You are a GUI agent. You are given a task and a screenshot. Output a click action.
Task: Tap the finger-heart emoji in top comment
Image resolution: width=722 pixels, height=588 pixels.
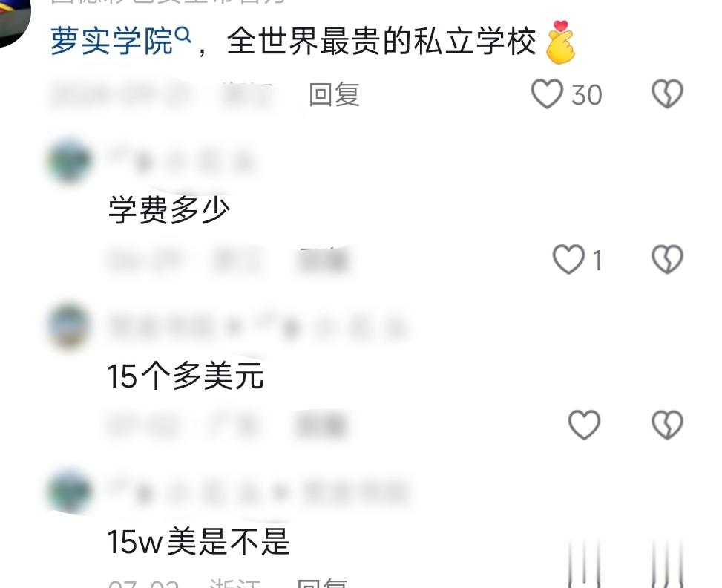coord(560,42)
